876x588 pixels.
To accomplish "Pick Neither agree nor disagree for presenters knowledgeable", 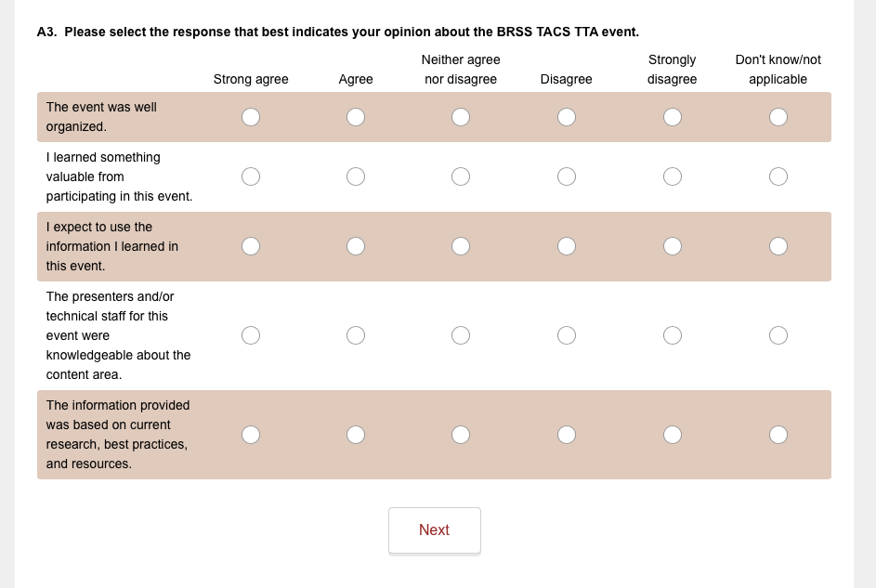I will pyautogui.click(x=461, y=335).
